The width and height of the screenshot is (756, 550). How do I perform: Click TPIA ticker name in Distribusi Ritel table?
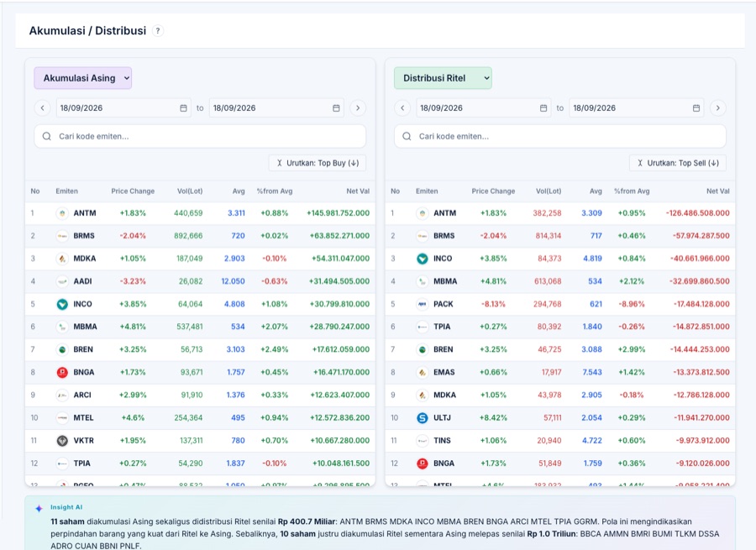(442, 327)
